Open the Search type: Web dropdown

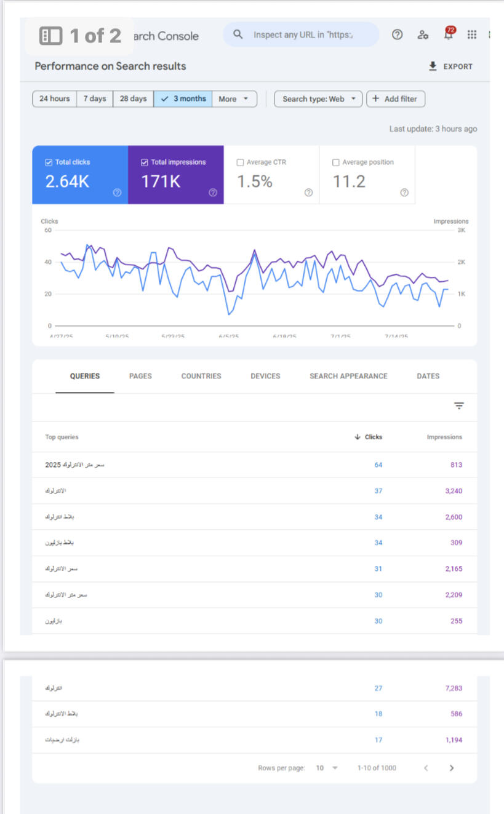[318, 99]
